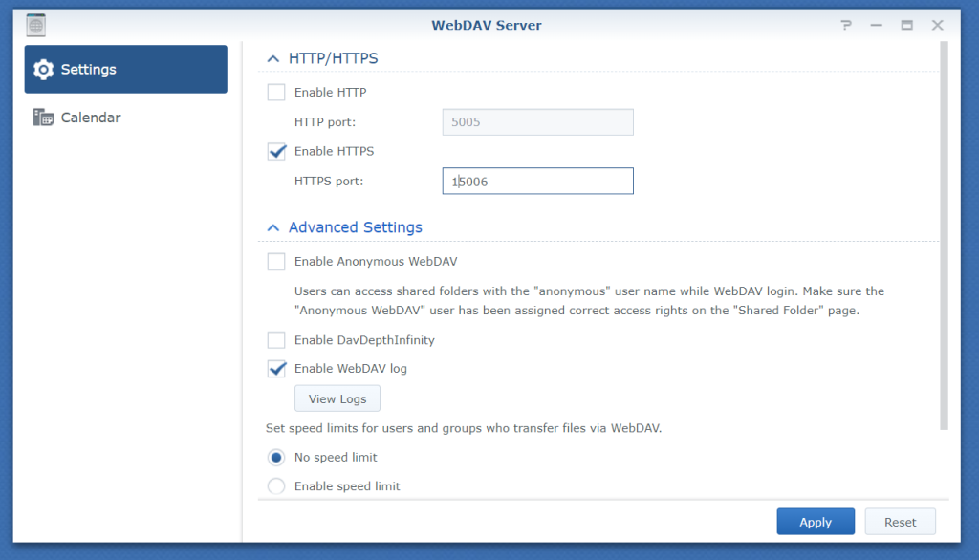The height and width of the screenshot is (560, 979).
Task: Tick Enable Anonymous WebDAV checkbox
Action: pos(276,262)
